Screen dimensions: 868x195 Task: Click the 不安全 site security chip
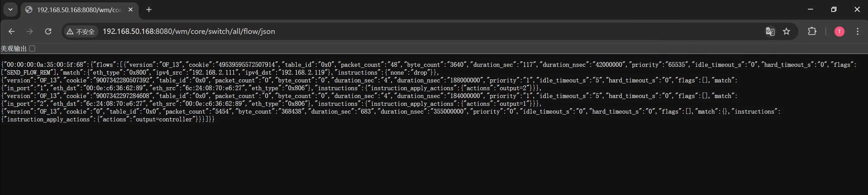point(81,32)
